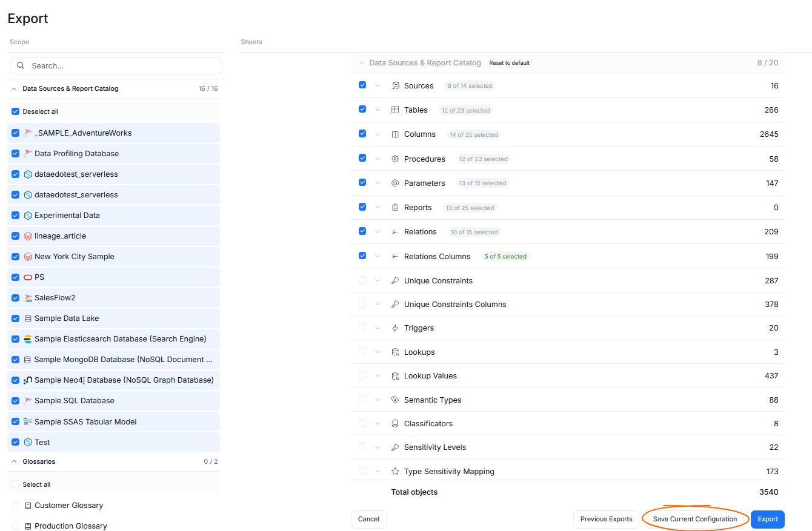
Task: Click the Cancel button
Action: [x=368, y=519]
